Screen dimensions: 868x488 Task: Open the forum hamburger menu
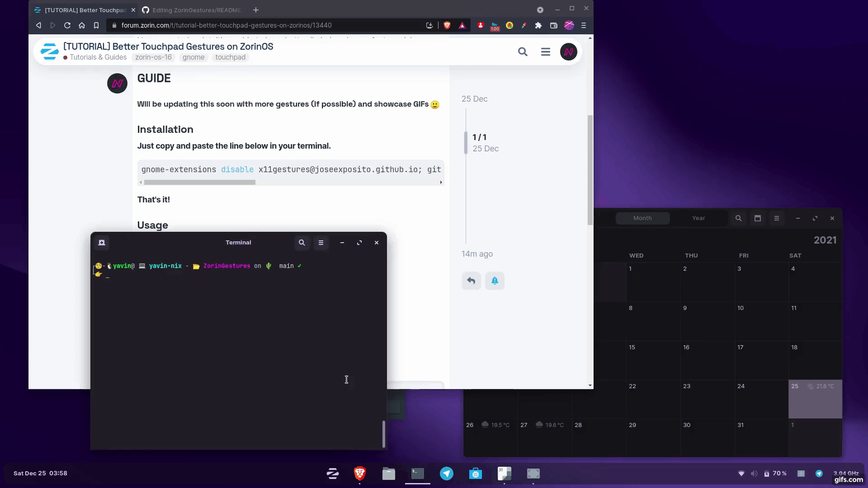click(x=546, y=52)
